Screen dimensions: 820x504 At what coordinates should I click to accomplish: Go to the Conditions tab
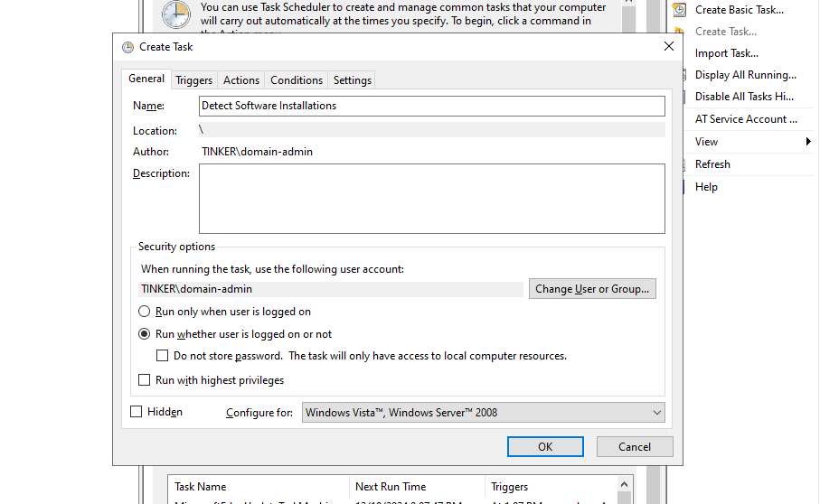(x=297, y=80)
